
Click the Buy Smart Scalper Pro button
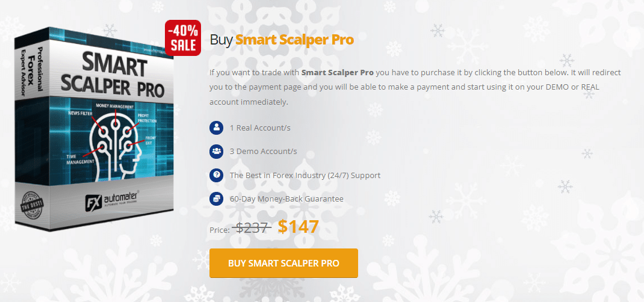283,263
